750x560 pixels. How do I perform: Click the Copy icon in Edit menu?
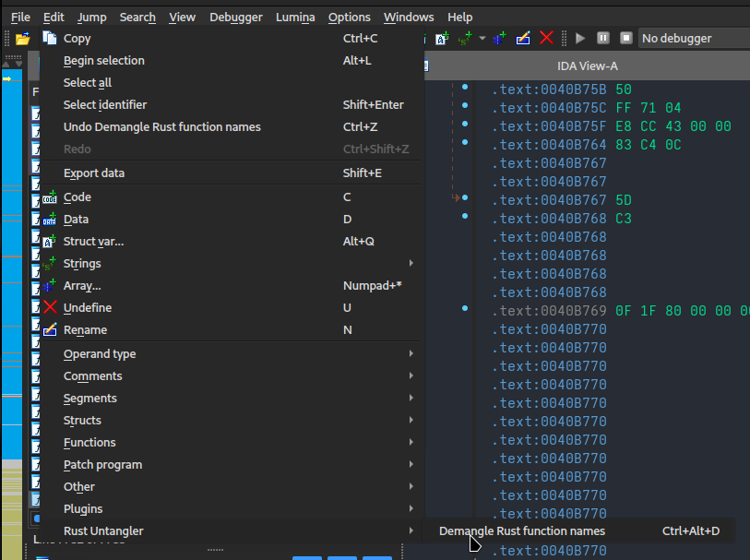[x=50, y=38]
